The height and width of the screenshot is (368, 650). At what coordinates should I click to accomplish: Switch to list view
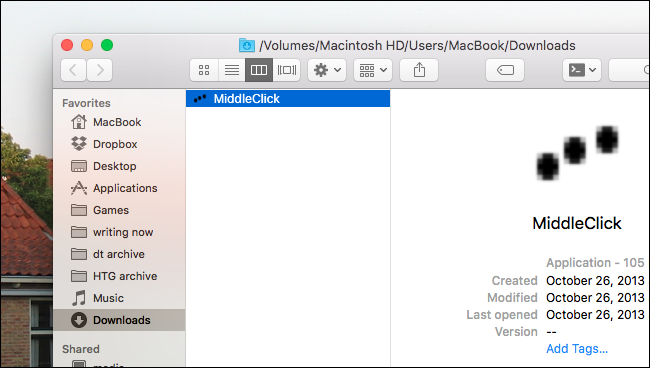232,70
